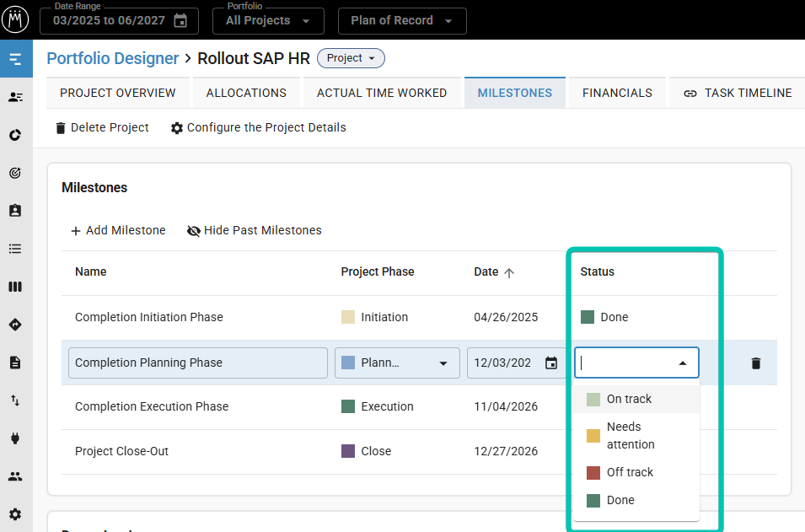Open the Plan of Record dropdown

[x=402, y=21]
